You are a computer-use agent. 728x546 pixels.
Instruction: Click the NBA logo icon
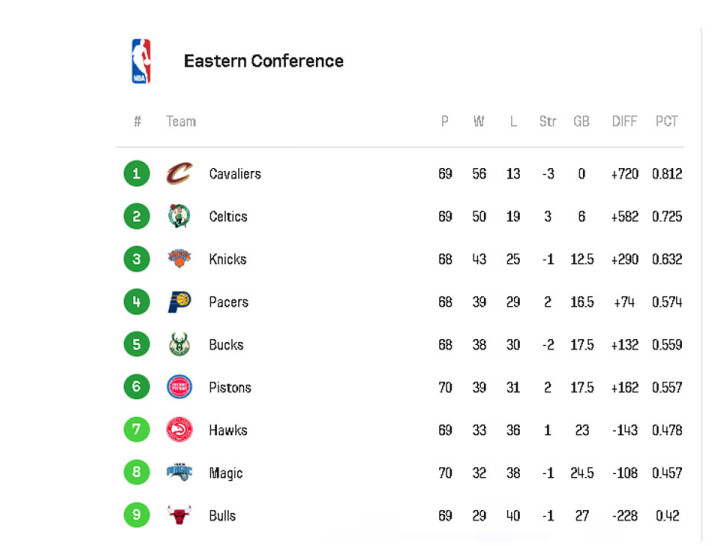141,61
